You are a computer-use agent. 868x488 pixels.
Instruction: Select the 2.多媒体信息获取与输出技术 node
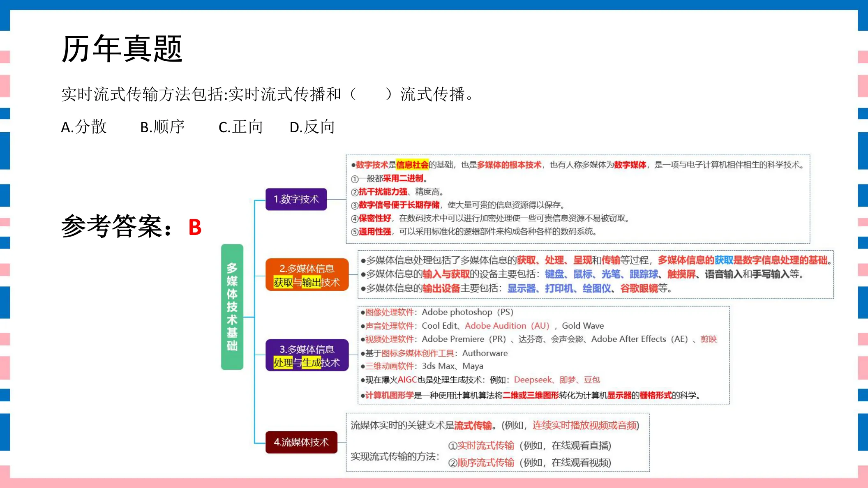click(307, 275)
